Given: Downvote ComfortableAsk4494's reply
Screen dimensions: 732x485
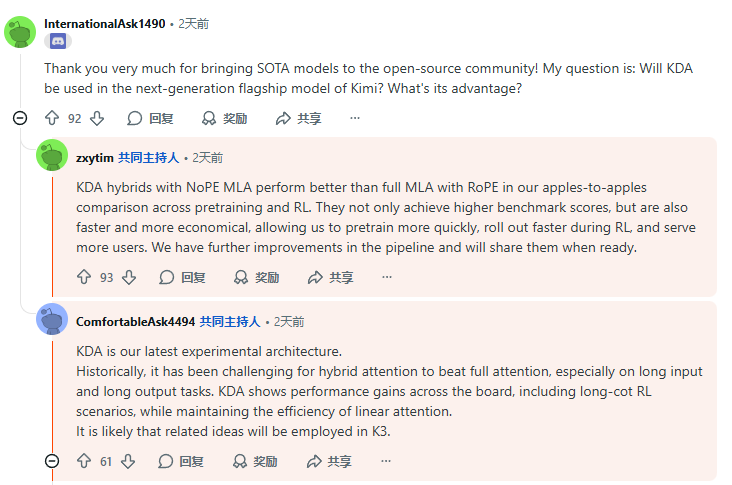Looking at the screenshot, I should tap(128, 461).
